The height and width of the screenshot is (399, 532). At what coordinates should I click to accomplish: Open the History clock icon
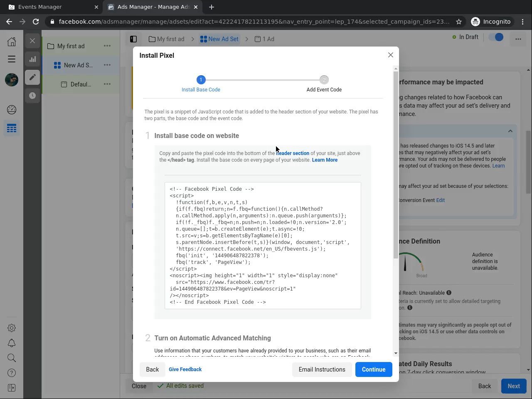click(x=32, y=96)
